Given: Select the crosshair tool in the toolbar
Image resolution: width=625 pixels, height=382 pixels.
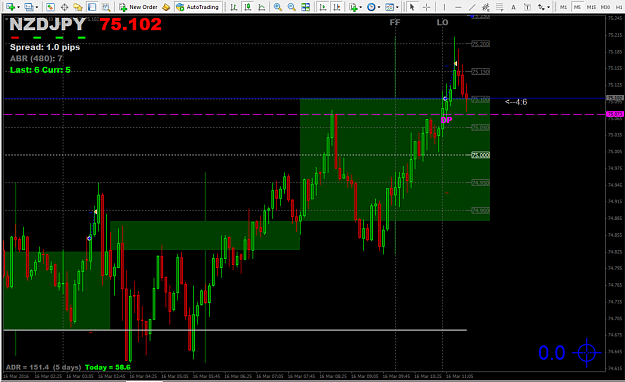Looking at the screenshot, I should click(x=426, y=7).
